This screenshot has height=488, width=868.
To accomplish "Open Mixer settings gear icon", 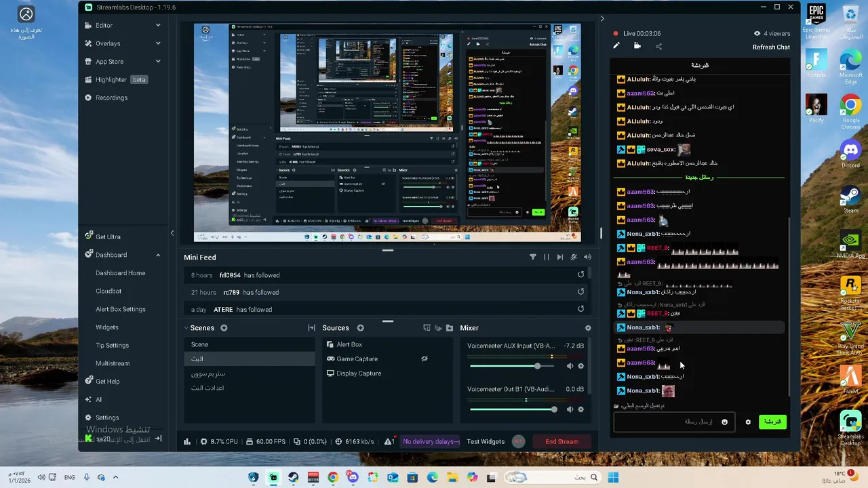I will pos(588,328).
